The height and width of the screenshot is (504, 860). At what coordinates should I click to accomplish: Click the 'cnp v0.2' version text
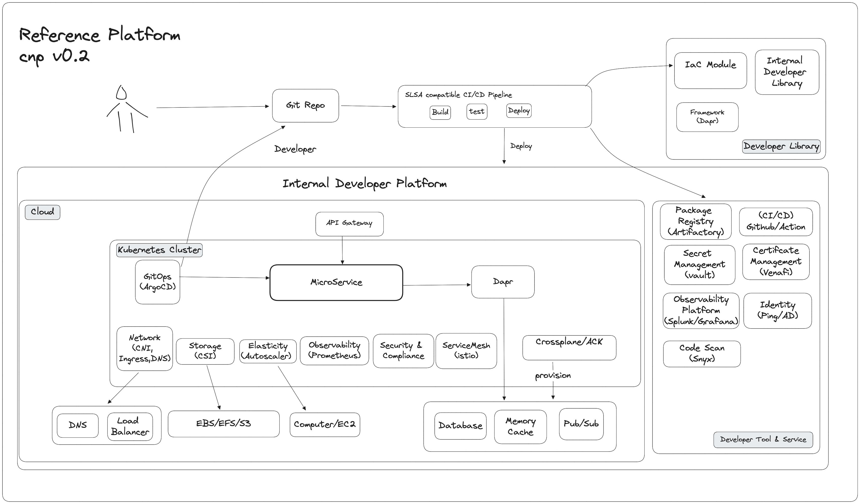click(54, 57)
